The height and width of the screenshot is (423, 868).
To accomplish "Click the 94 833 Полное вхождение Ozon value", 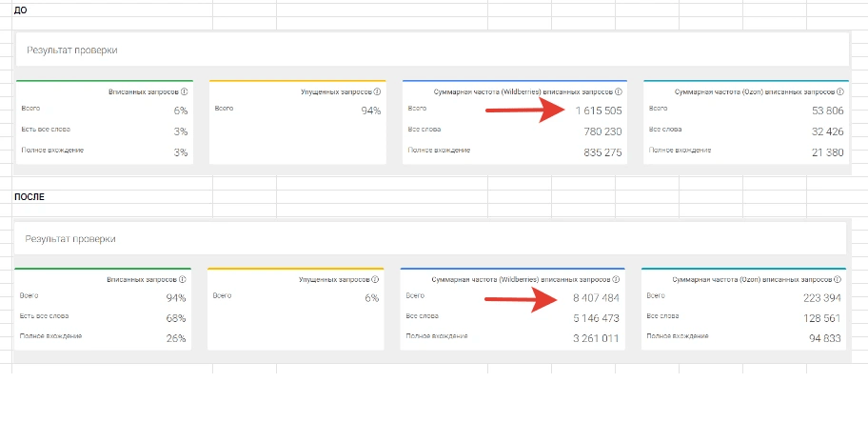I will pos(825,339).
